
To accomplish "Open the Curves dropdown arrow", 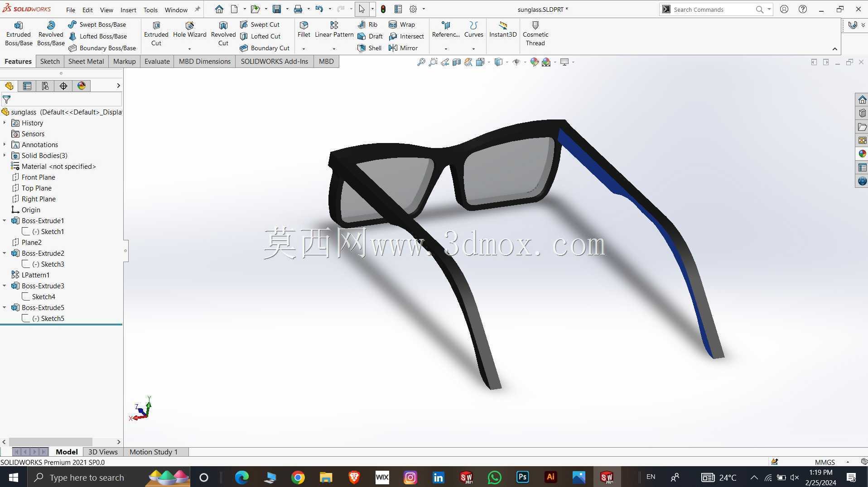I will coord(473,49).
